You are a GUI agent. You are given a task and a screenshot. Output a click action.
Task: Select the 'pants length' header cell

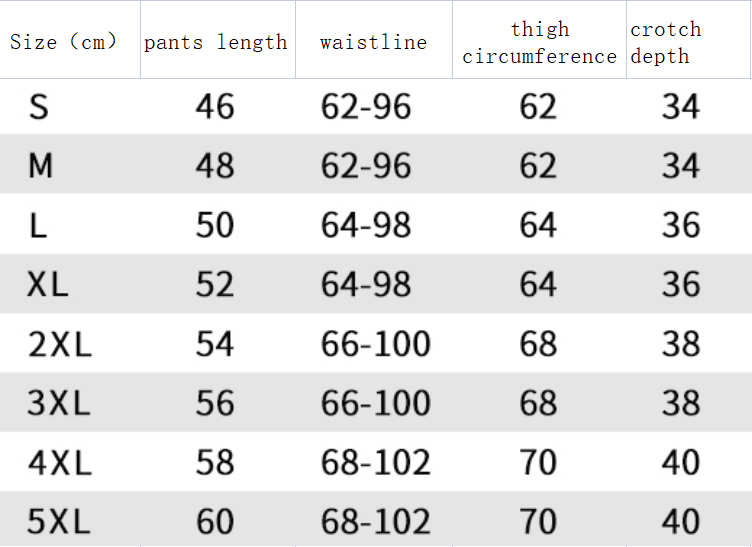coord(216,42)
